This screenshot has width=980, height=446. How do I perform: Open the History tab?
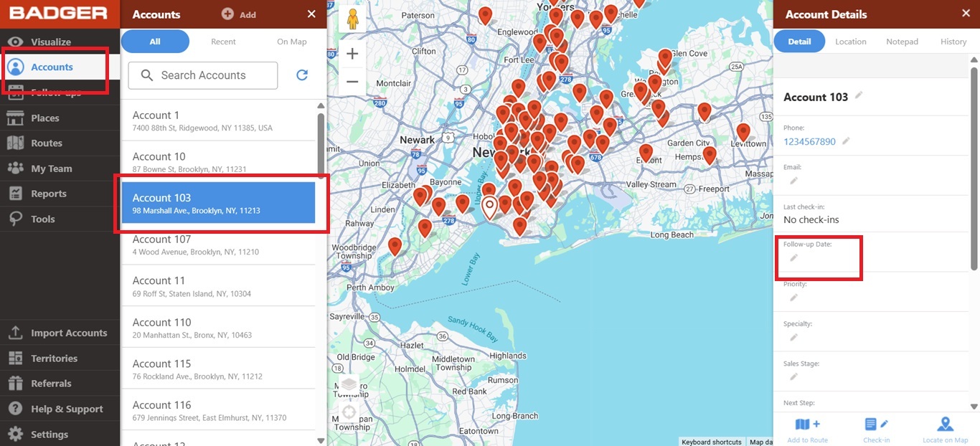click(953, 42)
